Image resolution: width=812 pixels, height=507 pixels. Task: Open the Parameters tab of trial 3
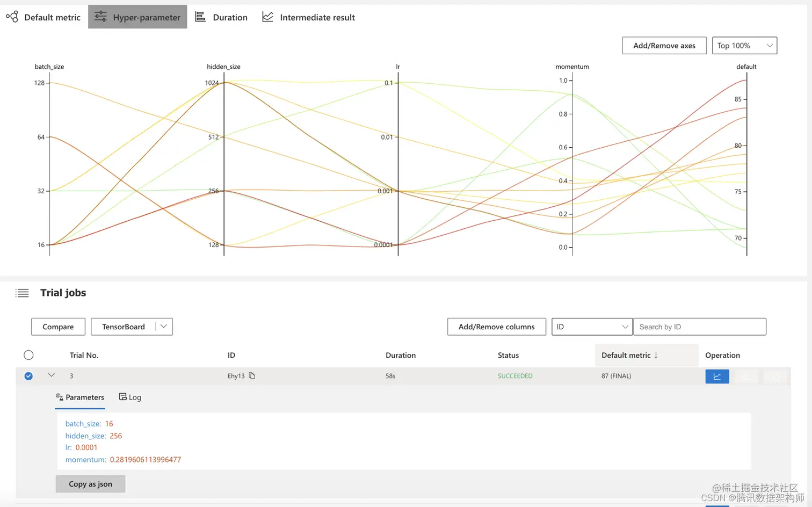click(x=80, y=397)
